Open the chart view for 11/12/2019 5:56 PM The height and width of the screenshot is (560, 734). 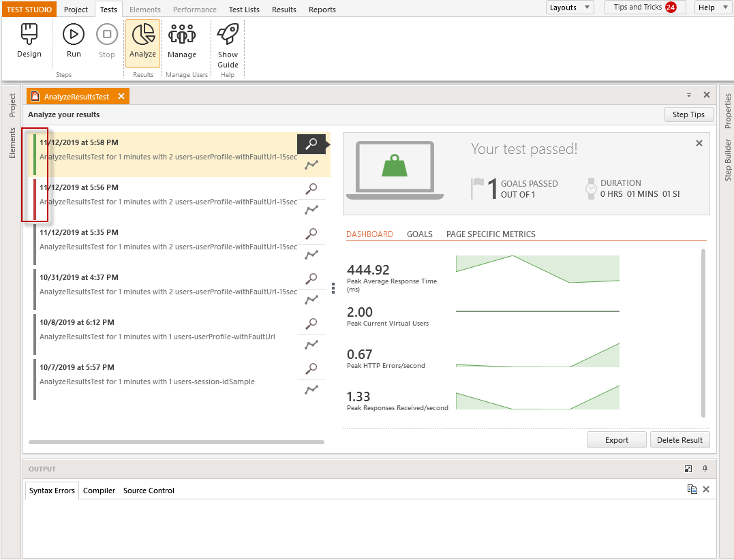click(311, 210)
